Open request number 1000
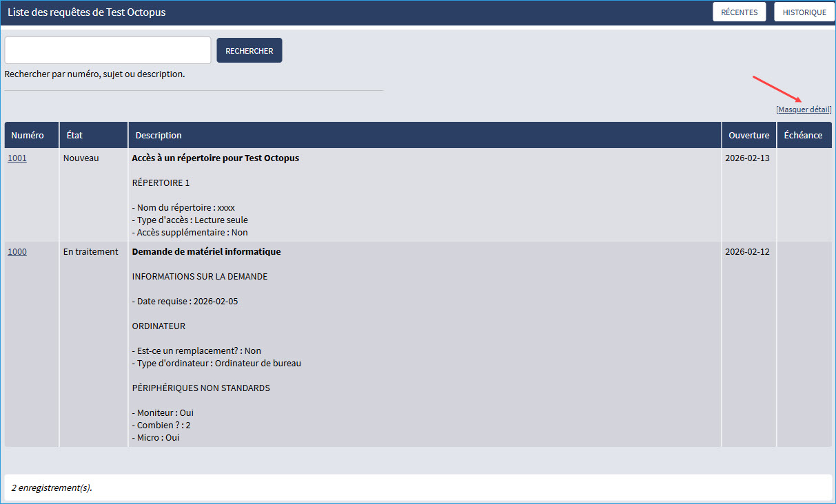836x504 pixels. coord(17,252)
